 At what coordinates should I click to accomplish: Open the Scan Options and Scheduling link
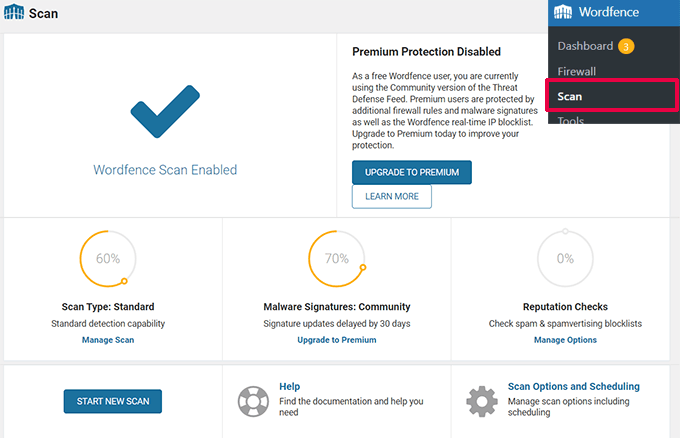[573, 386]
